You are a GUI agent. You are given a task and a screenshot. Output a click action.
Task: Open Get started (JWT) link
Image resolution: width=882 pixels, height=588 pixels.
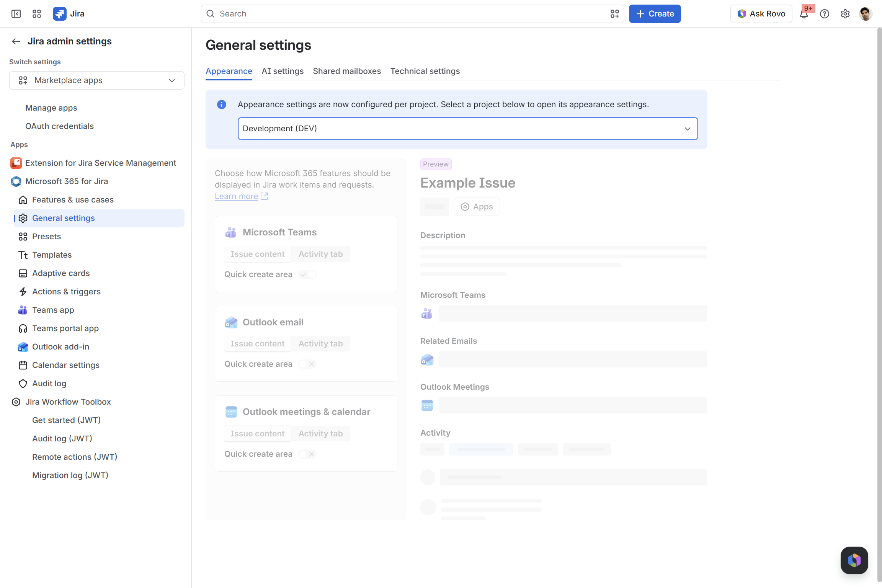pyautogui.click(x=66, y=420)
